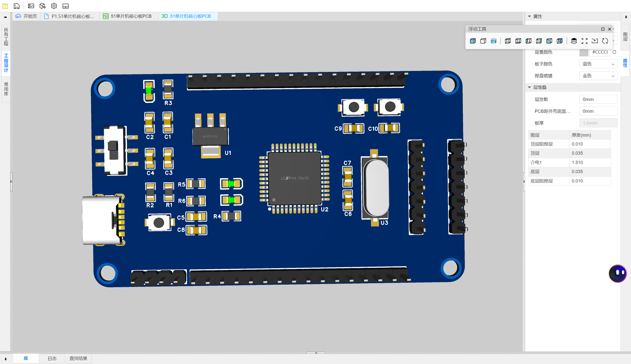Click the layer explode stack icon

pyautogui.click(x=574, y=41)
